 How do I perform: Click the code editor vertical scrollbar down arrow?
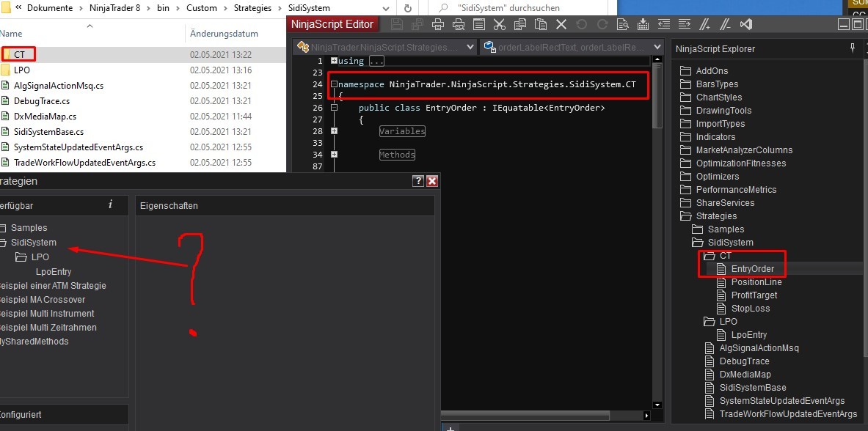tap(657, 405)
